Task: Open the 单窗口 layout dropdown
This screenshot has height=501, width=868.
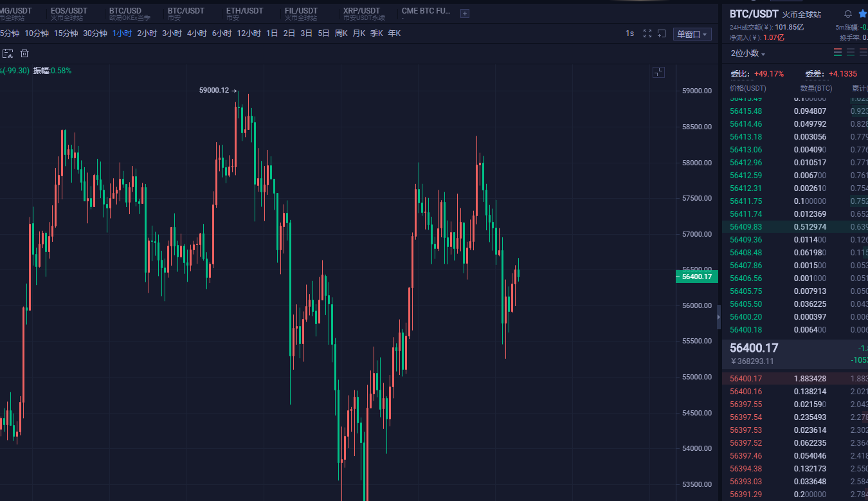Action: tap(692, 34)
